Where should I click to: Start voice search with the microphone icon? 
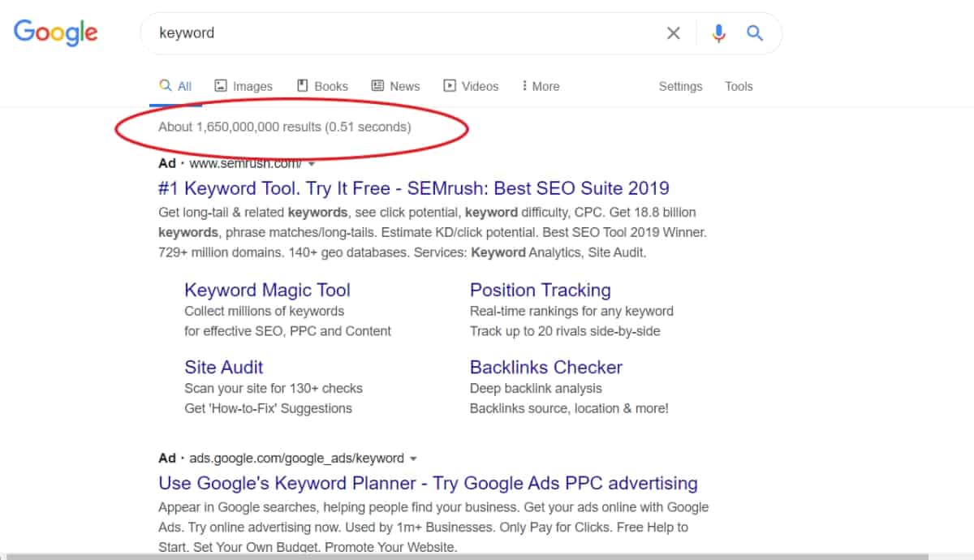[718, 33]
